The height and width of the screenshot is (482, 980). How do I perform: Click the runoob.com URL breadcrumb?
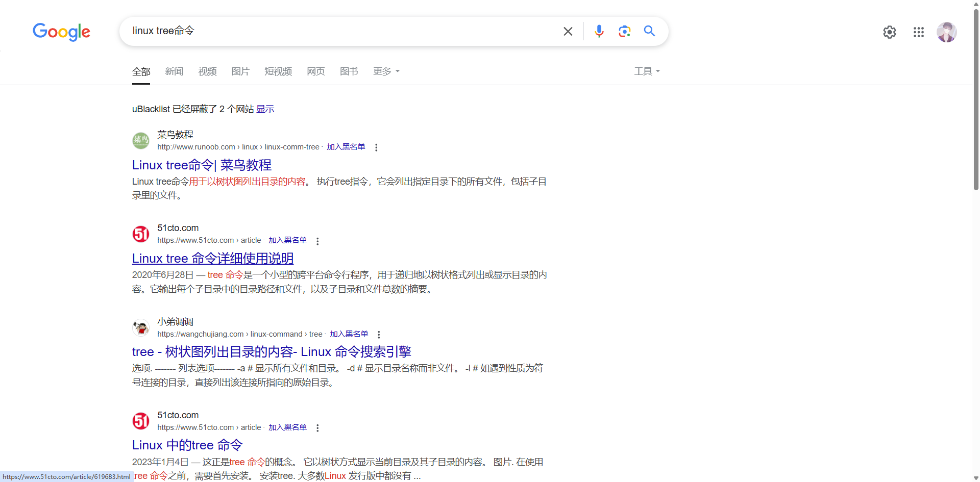[x=238, y=147]
